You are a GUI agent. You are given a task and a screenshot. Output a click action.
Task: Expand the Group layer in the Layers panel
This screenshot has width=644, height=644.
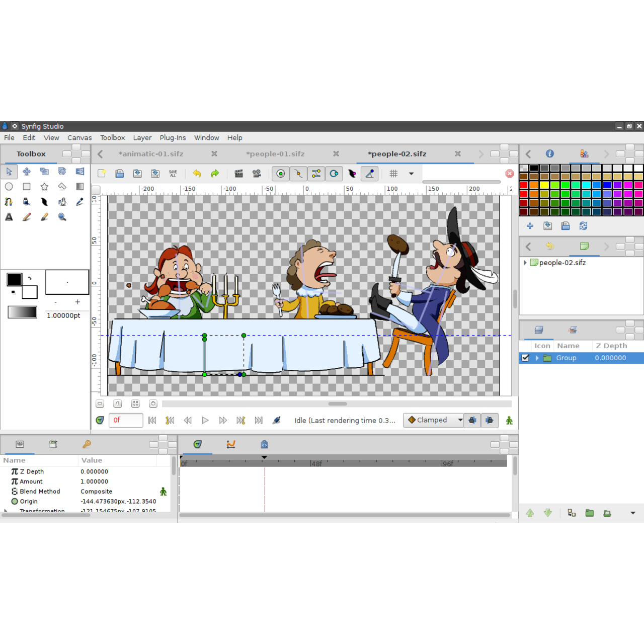536,358
